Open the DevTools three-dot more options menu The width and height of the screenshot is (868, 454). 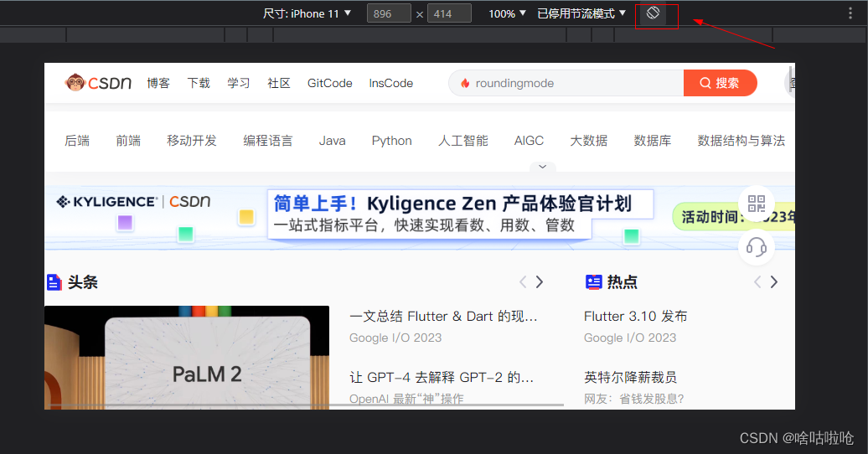tap(850, 13)
